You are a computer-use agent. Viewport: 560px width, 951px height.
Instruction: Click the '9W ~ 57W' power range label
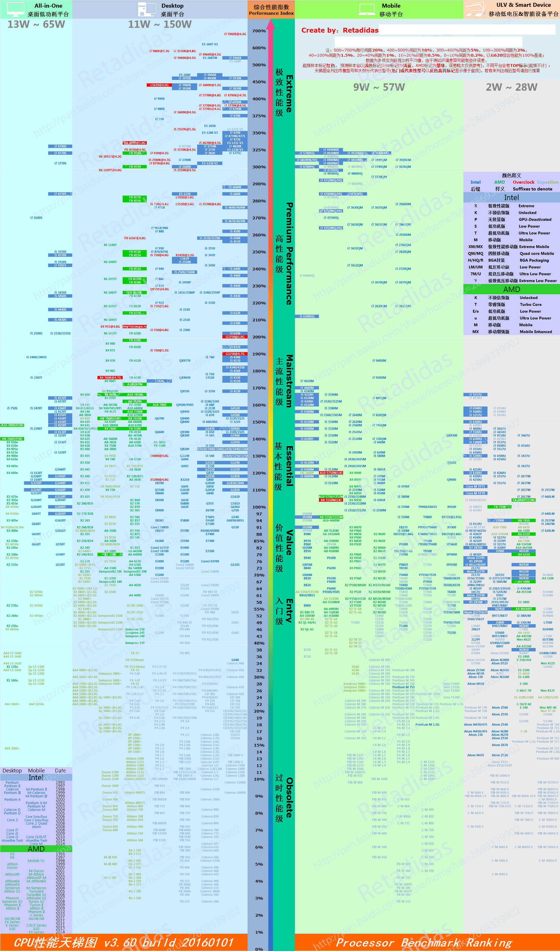[x=379, y=87]
